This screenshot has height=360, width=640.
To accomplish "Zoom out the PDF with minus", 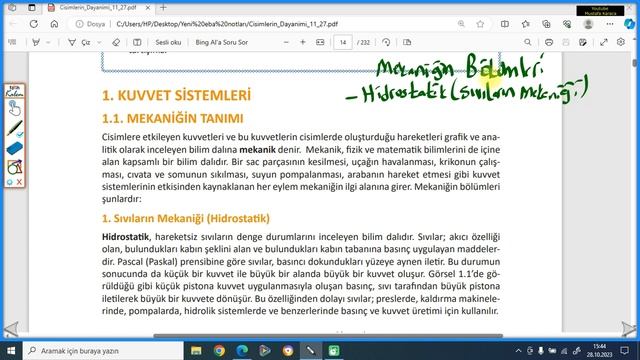I will 286,42.
